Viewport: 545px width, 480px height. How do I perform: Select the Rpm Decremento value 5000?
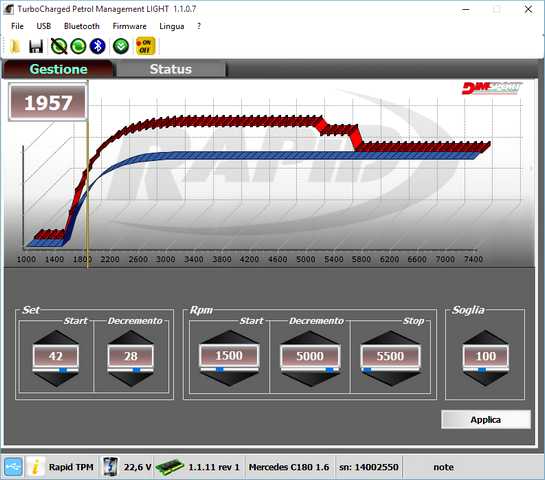[x=310, y=356]
